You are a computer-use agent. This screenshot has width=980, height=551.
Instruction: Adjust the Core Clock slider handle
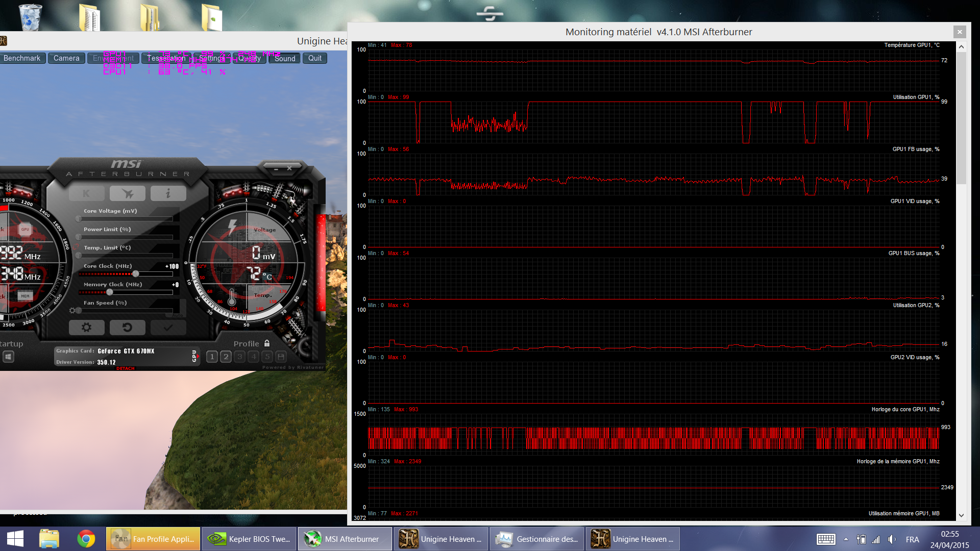click(135, 274)
